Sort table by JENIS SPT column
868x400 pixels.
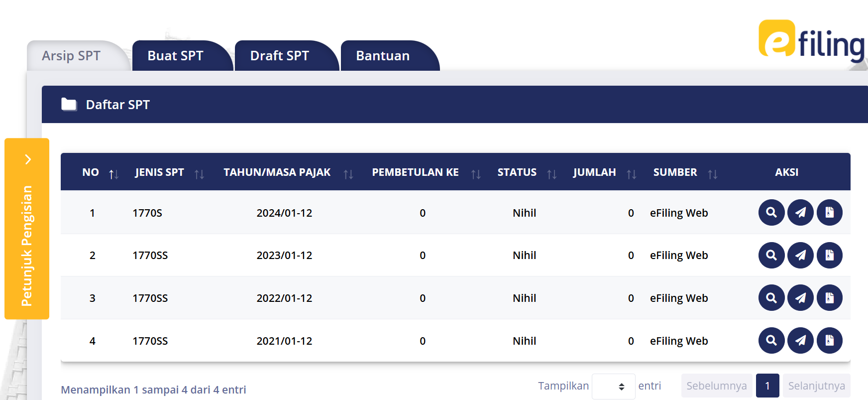pos(199,173)
